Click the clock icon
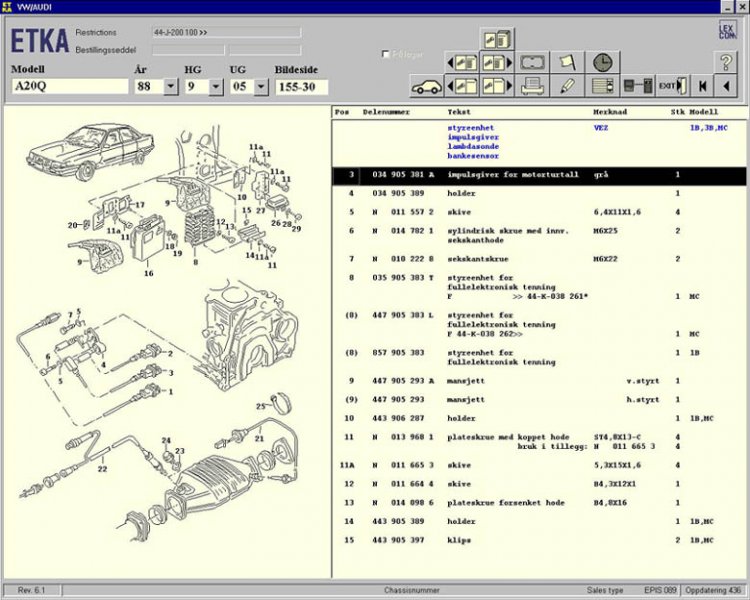 point(602,62)
